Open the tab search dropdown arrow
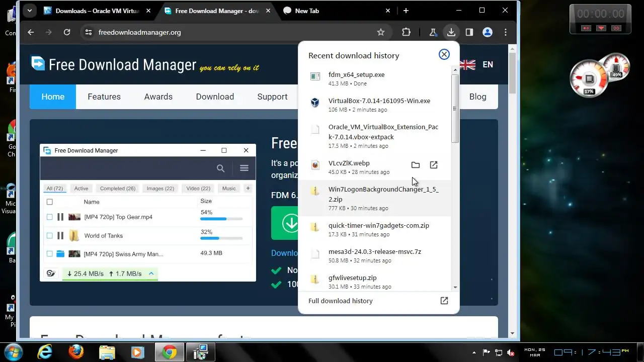This screenshot has width=644, height=362. pos(30,11)
